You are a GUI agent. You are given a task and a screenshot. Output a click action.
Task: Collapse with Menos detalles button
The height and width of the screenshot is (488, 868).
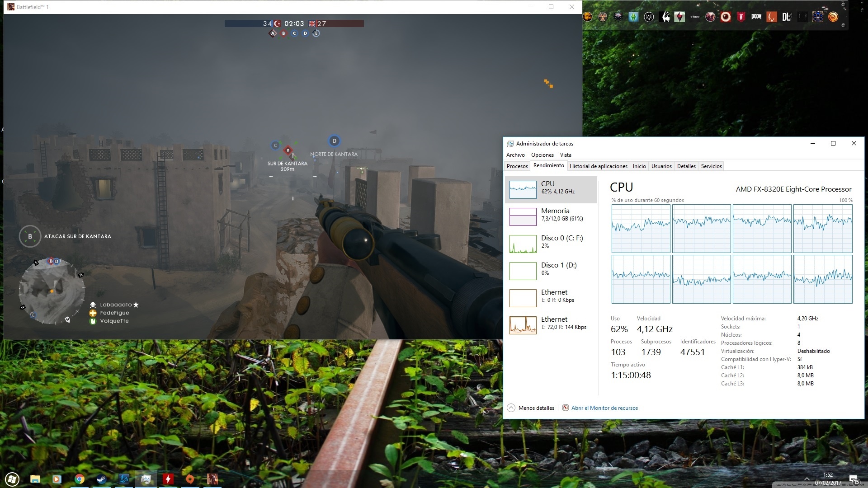(x=531, y=408)
